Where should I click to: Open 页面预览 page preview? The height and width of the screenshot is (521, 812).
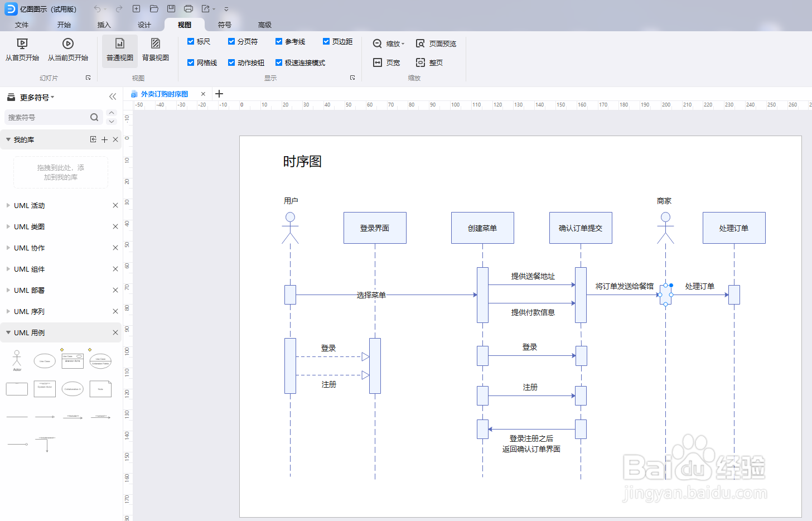(437, 43)
